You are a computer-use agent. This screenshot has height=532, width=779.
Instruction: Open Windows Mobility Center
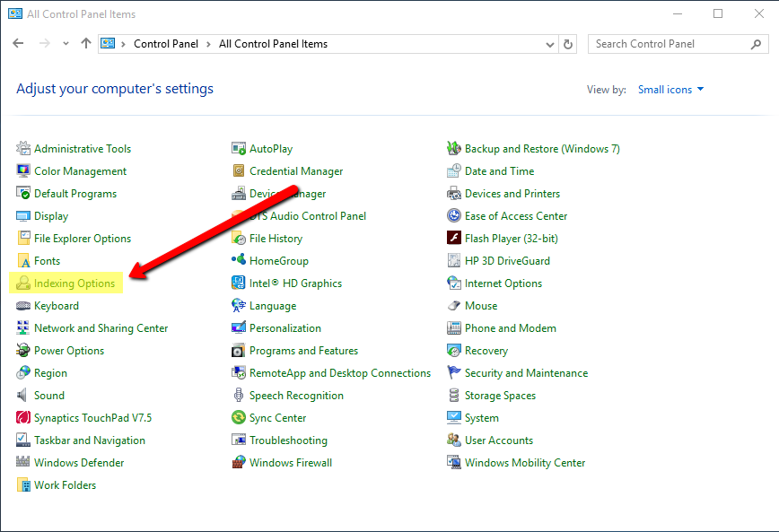click(525, 462)
